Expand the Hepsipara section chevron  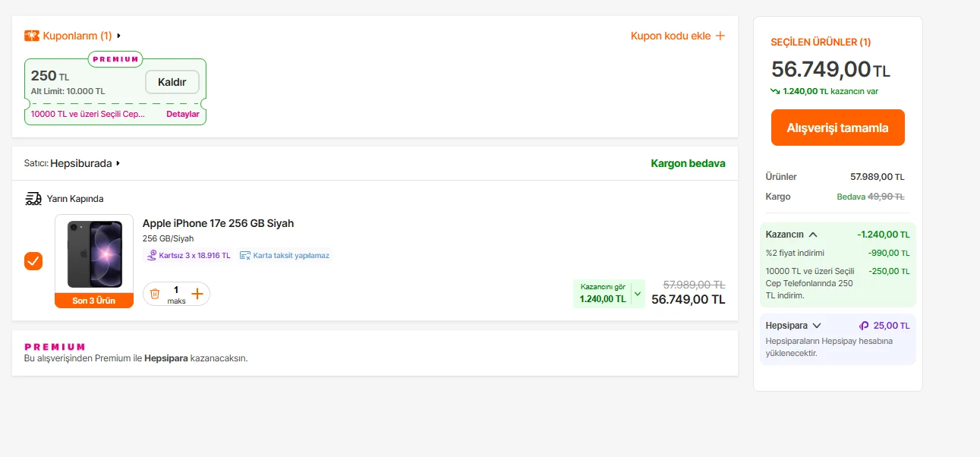pyautogui.click(x=817, y=326)
